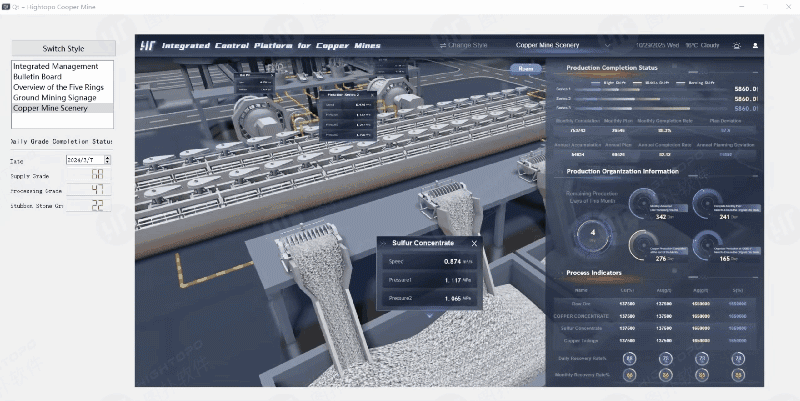Click the Change Style swap icon
Viewport: 800px width, 401px height.
[x=443, y=45]
